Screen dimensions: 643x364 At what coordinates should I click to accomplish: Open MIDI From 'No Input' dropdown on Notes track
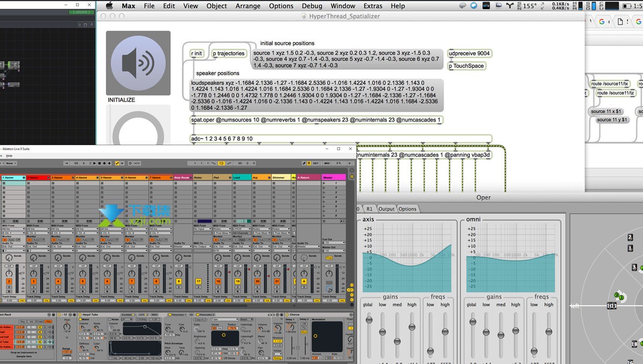(202, 229)
